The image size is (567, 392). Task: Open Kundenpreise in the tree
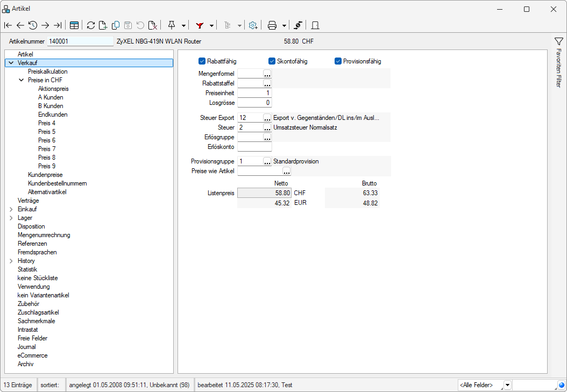[x=45, y=175]
